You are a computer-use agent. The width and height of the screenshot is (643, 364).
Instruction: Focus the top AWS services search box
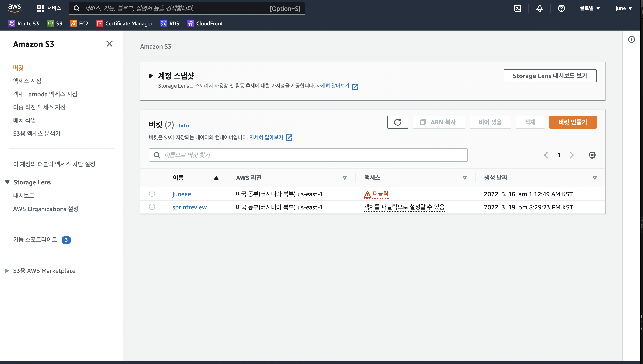(x=187, y=8)
